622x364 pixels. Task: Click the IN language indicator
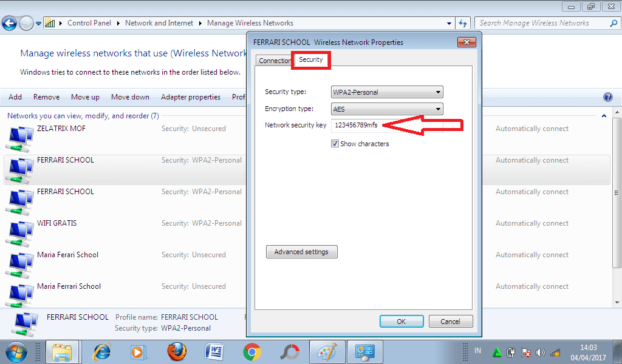click(477, 351)
